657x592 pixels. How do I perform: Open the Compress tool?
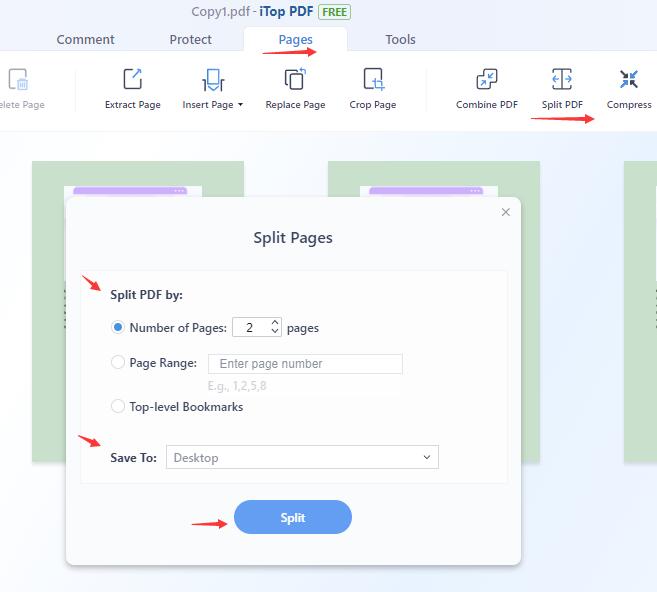[629, 80]
